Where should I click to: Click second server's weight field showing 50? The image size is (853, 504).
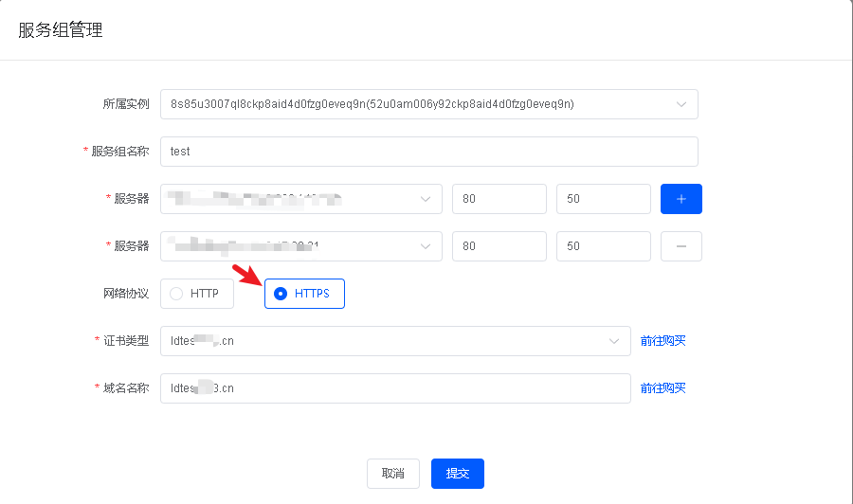pyautogui.click(x=604, y=246)
